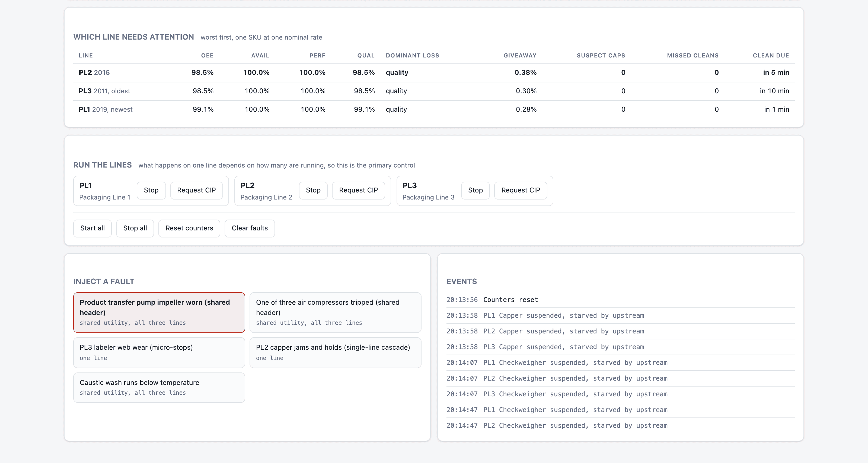Select the PL1 2019, newest row
Viewport: 868px width, 463px height.
[434, 110]
